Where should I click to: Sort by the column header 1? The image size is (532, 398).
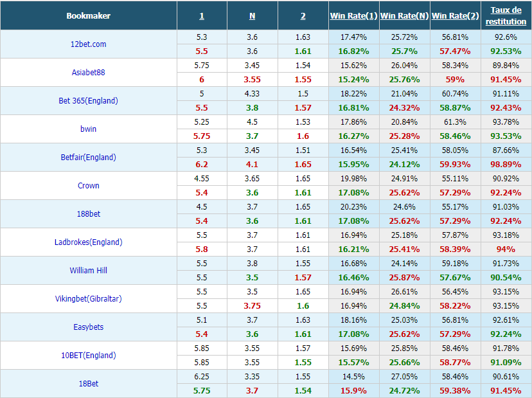202,16
